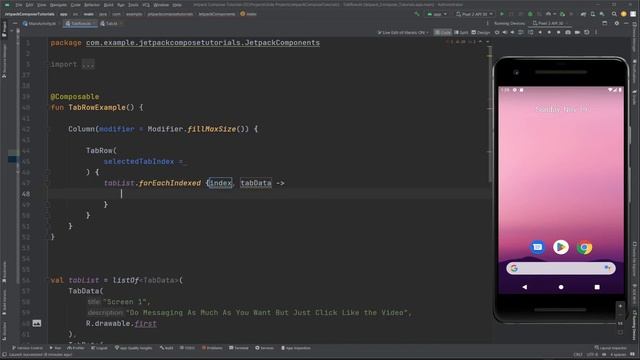640x360 pixels.
Task: Open the App Inspection tool window
Action: coord(296,348)
